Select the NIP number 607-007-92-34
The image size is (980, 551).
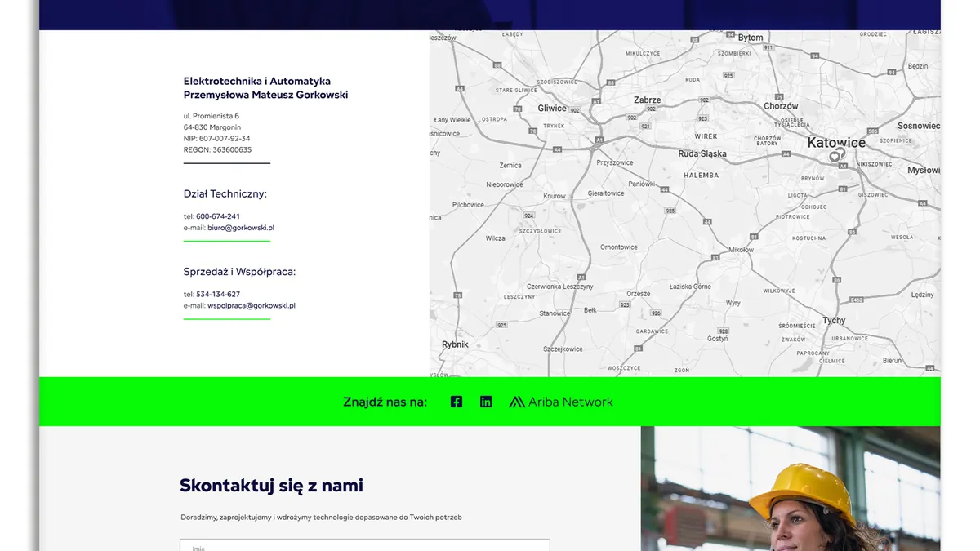(x=224, y=139)
